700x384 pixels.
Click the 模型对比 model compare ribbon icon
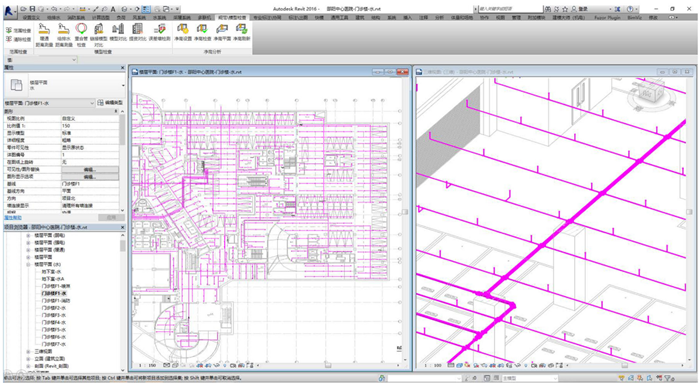(x=118, y=33)
